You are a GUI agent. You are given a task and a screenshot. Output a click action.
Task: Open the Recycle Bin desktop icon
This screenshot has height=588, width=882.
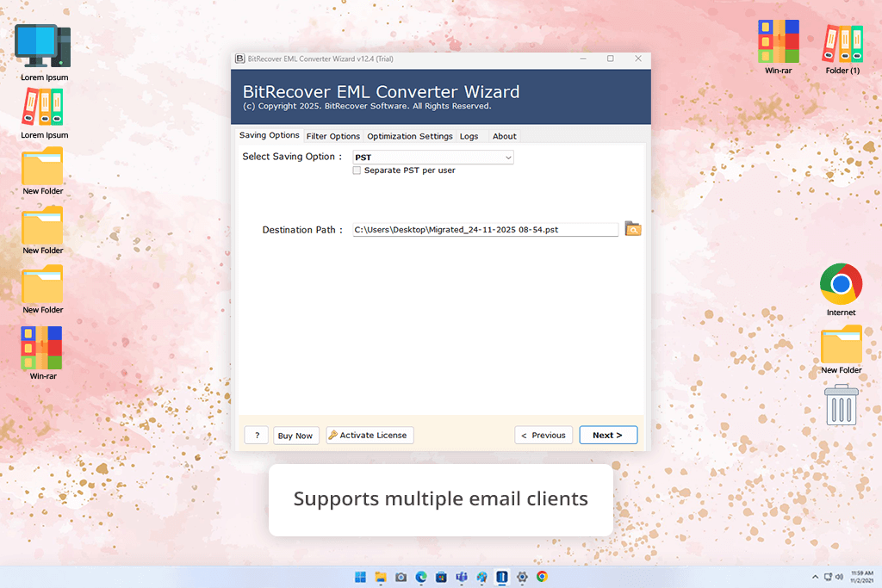[x=841, y=405]
